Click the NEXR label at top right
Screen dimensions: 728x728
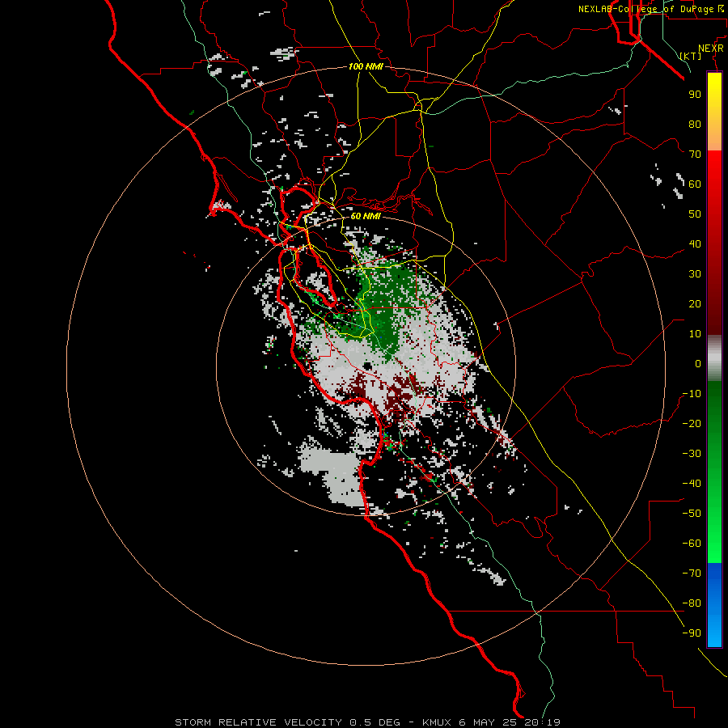click(x=711, y=49)
